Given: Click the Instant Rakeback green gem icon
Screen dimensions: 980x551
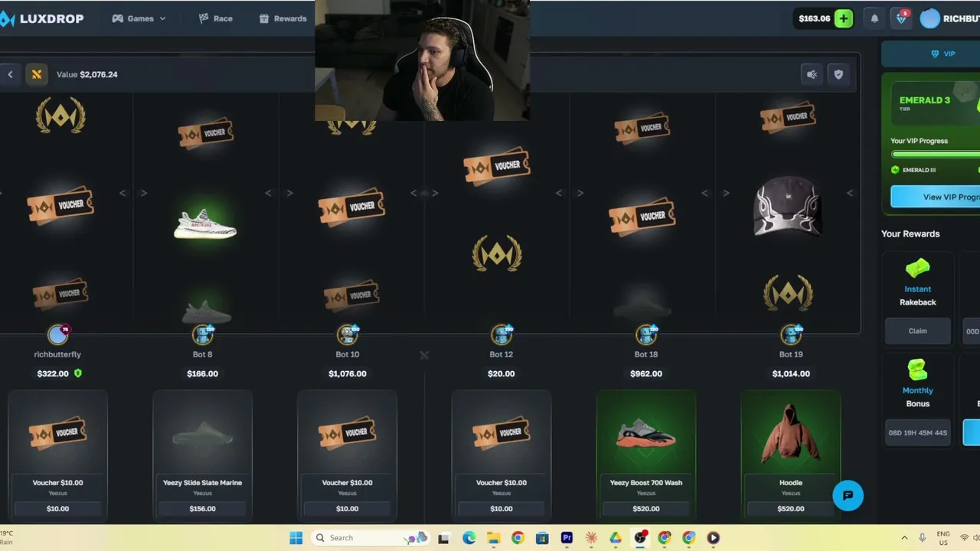Looking at the screenshot, I should click(917, 269).
